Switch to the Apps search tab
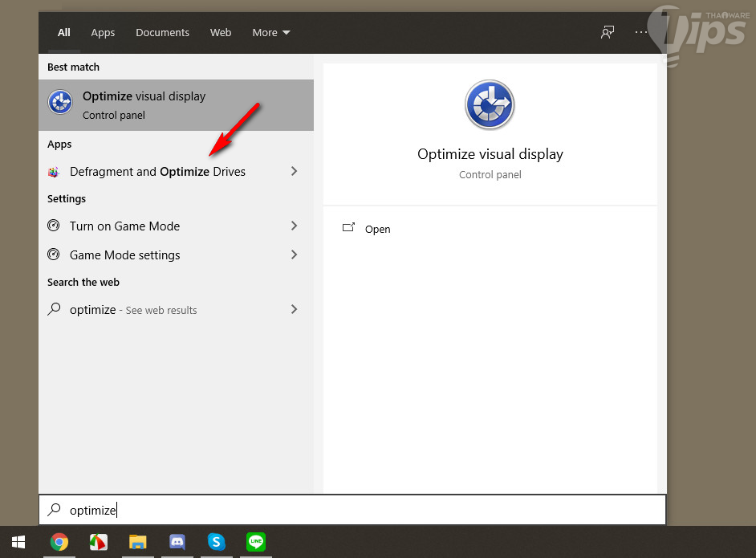The image size is (756, 558). click(103, 33)
